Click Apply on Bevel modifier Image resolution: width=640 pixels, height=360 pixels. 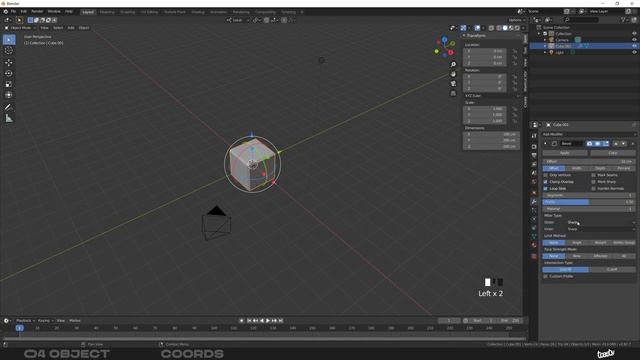[x=565, y=153]
